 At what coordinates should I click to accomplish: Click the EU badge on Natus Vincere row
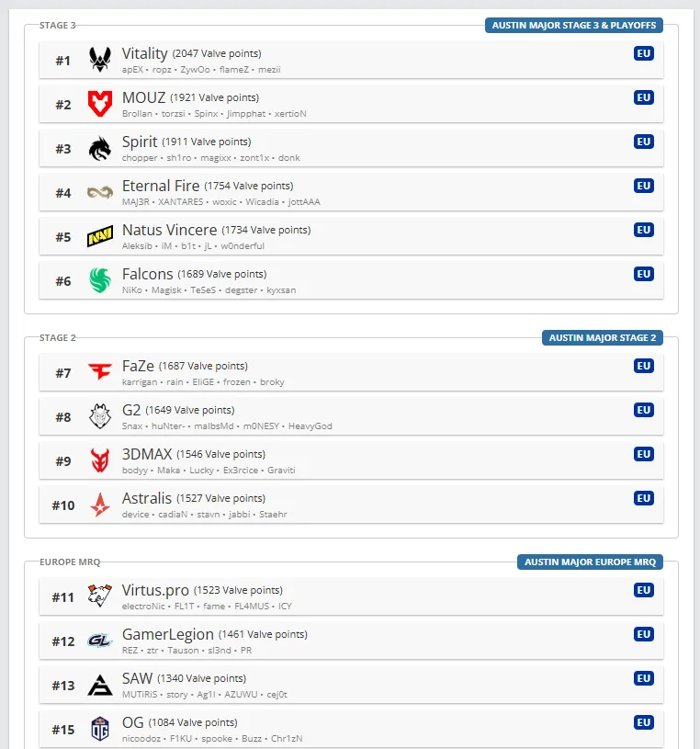coord(644,230)
